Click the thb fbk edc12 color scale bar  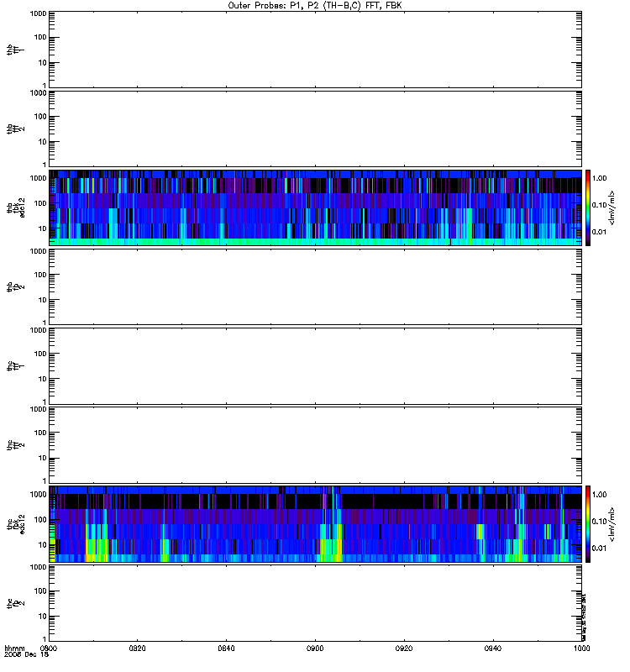click(588, 207)
